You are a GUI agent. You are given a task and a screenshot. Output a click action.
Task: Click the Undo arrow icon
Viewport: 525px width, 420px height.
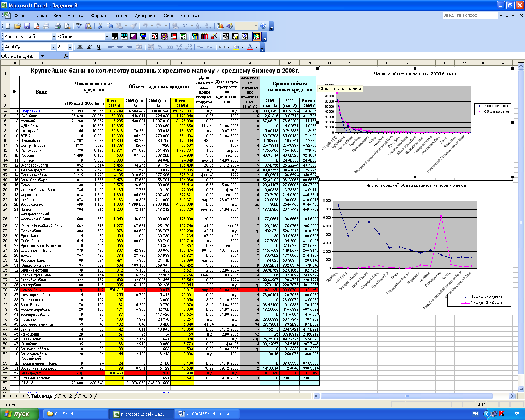(145, 26)
